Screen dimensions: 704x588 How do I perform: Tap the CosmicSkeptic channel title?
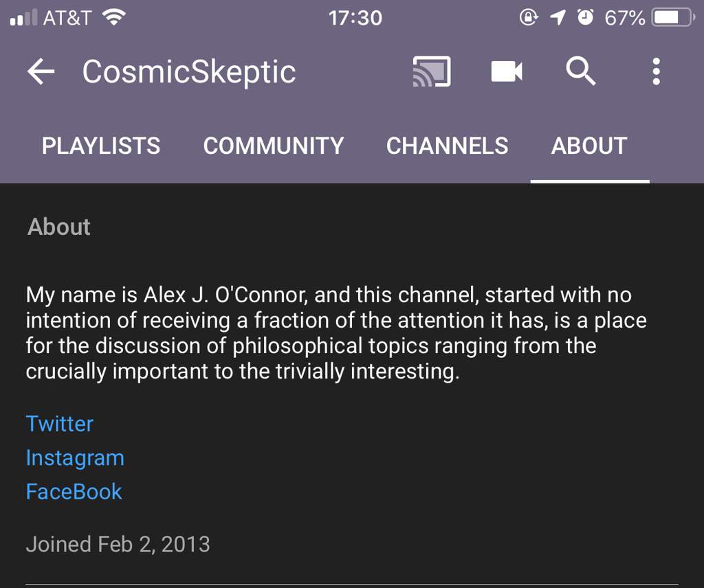click(x=189, y=72)
